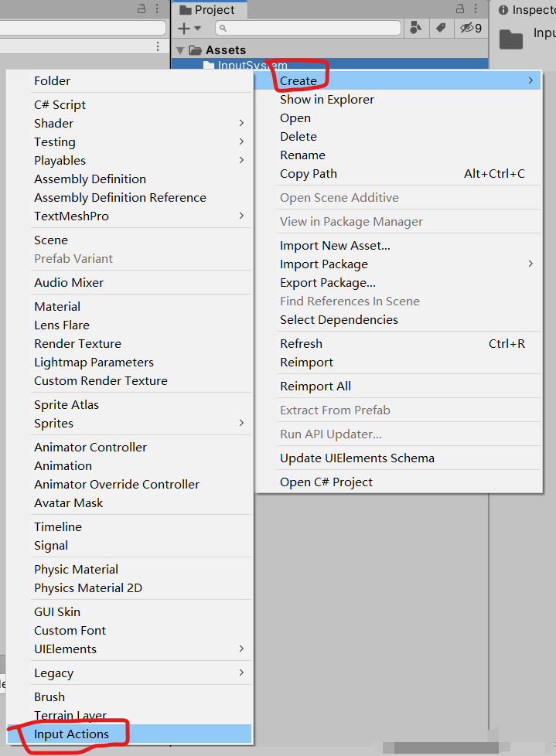This screenshot has width=556, height=756.
Task: Expand the Create submenu arrow
Action: coord(530,80)
